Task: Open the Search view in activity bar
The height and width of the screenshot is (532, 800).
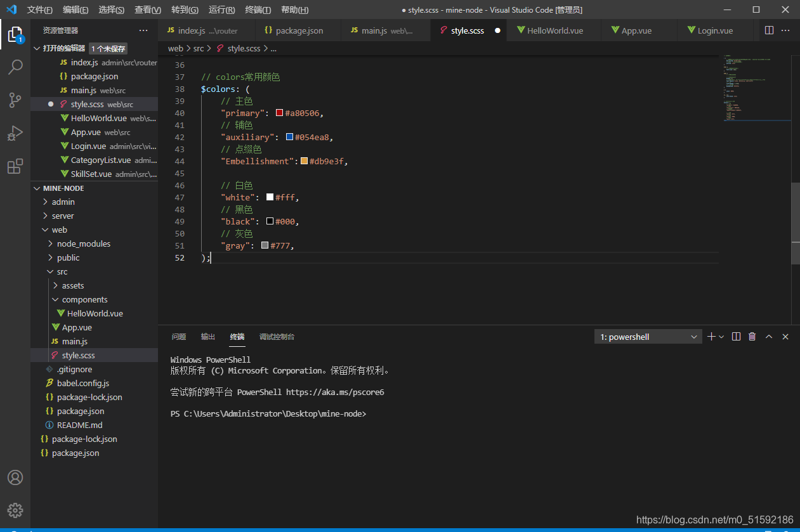Action: click(15, 67)
